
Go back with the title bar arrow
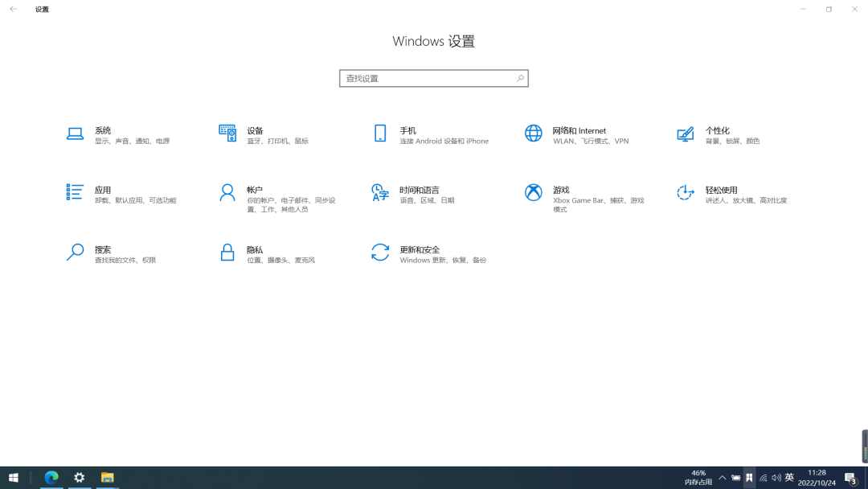pyautogui.click(x=14, y=9)
